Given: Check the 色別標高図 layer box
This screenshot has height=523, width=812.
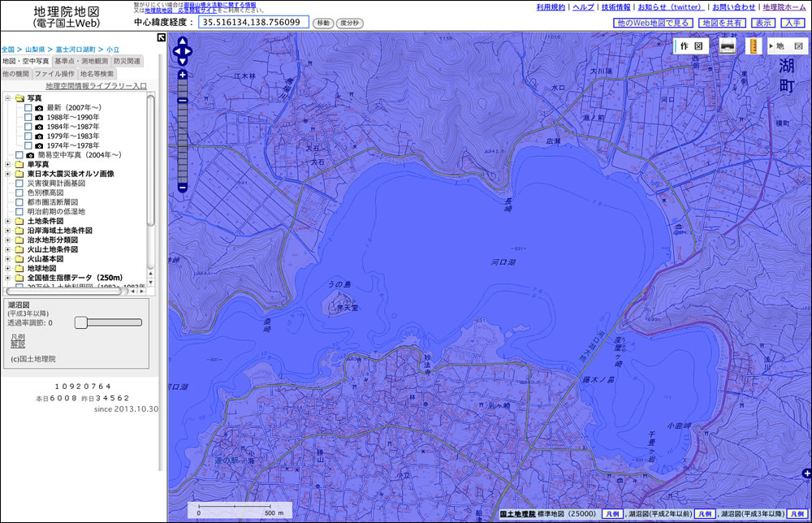Looking at the screenshot, I should coord(19,193).
